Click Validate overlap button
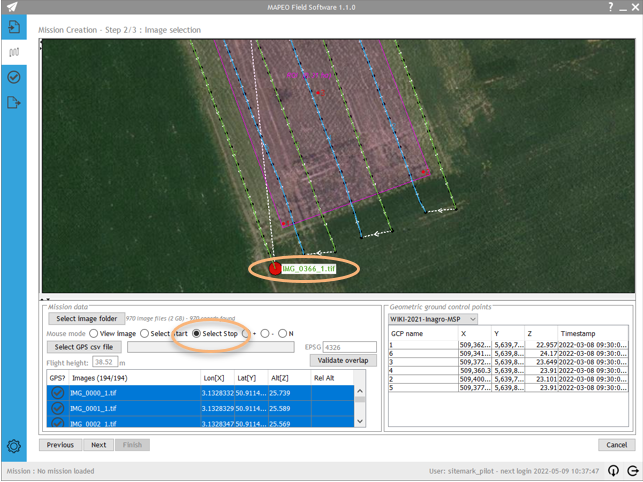Image resolution: width=643 pixels, height=482 pixels. (x=343, y=361)
